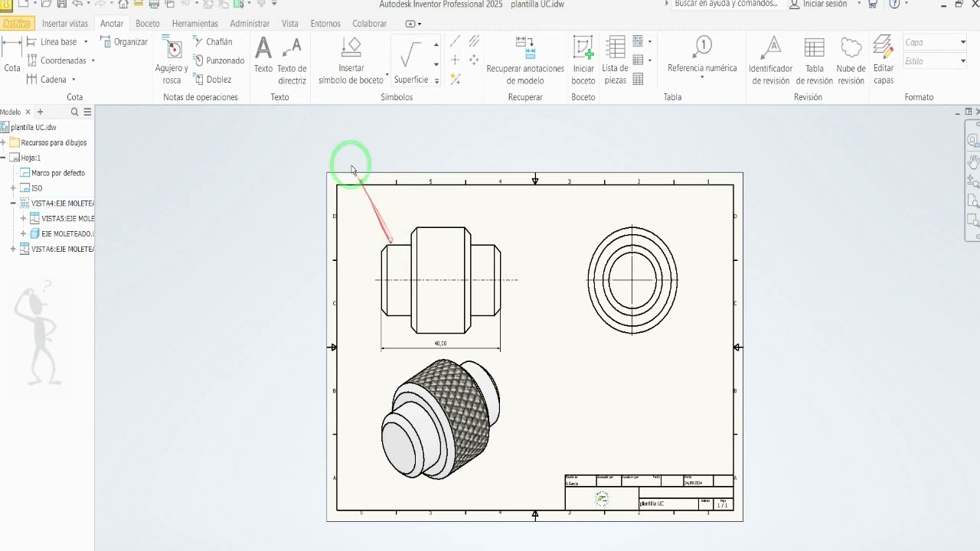Open the Modelo browser hamburger menu
Screen dimensions: 980x551
88,112
